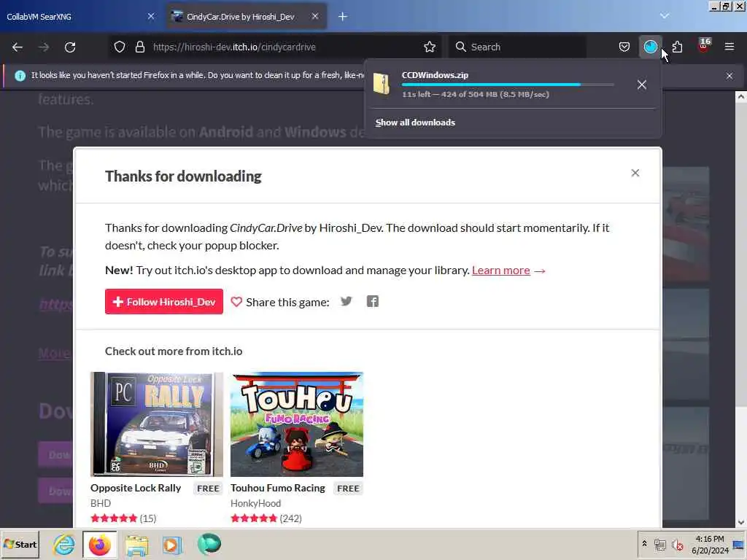Open the tracking protection shield icon
747x560 pixels.
pos(120,47)
